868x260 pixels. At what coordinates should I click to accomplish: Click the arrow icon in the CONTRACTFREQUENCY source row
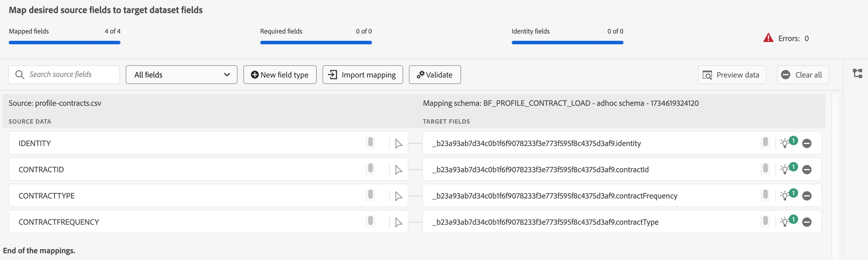click(398, 222)
